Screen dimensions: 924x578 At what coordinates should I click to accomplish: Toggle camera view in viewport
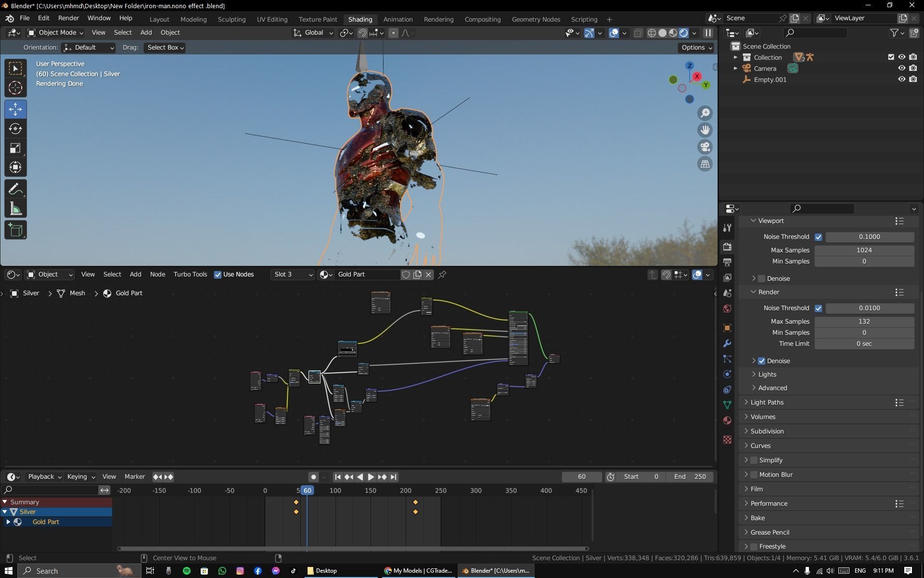point(705,147)
